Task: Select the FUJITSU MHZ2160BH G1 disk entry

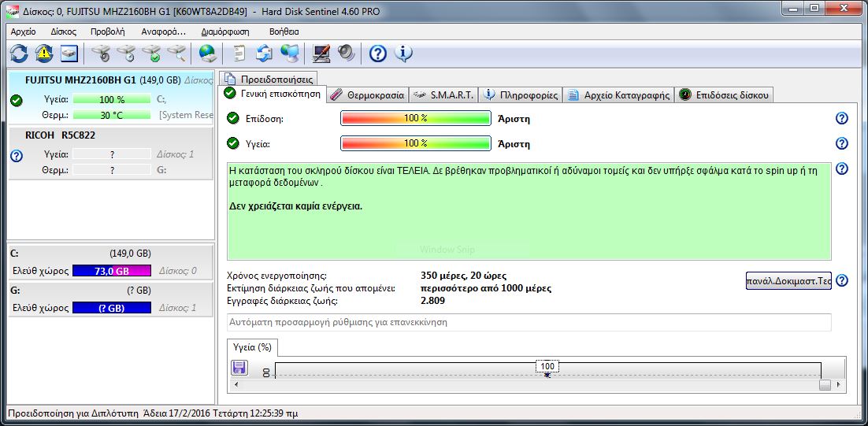Action: pyautogui.click(x=111, y=98)
